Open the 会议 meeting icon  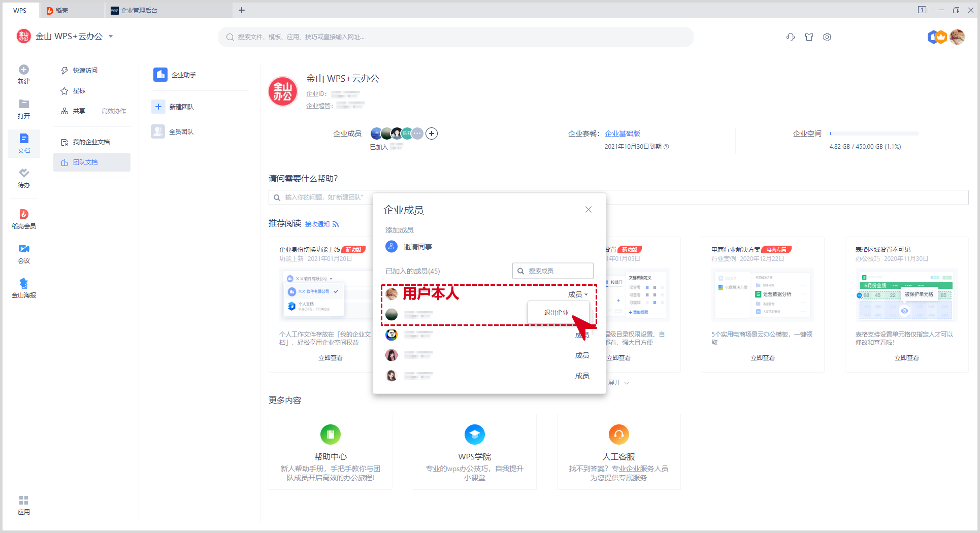coord(24,249)
